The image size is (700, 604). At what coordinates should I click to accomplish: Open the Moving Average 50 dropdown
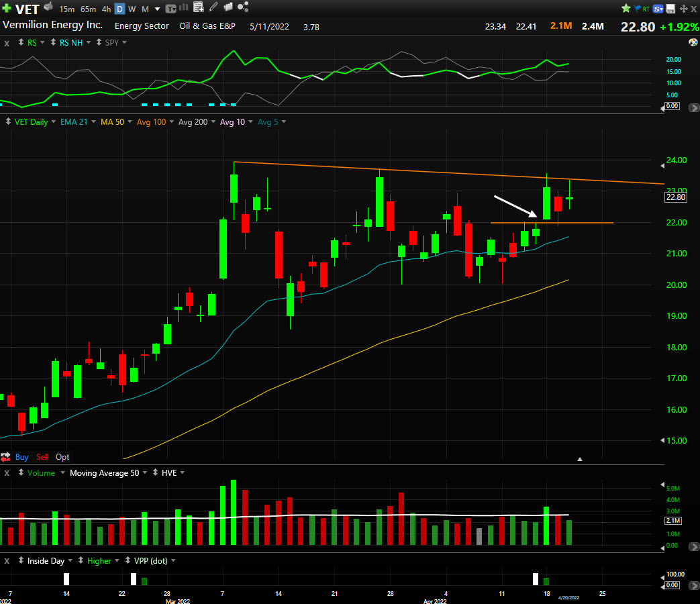[145, 472]
